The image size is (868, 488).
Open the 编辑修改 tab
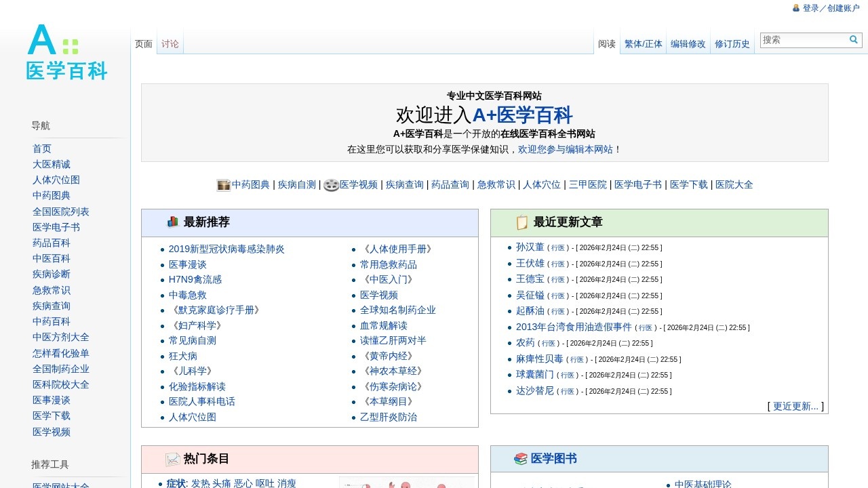[688, 43]
